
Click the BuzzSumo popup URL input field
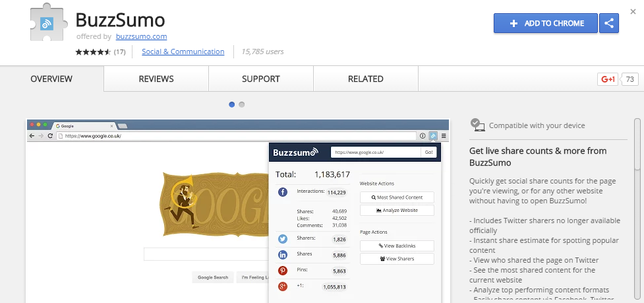[x=375, y=152]
